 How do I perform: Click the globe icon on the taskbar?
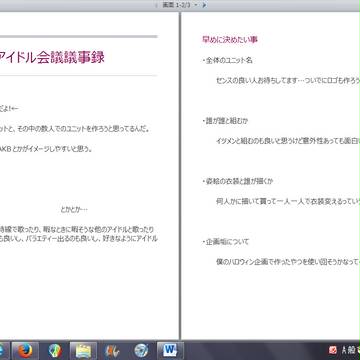pos(141,351)
